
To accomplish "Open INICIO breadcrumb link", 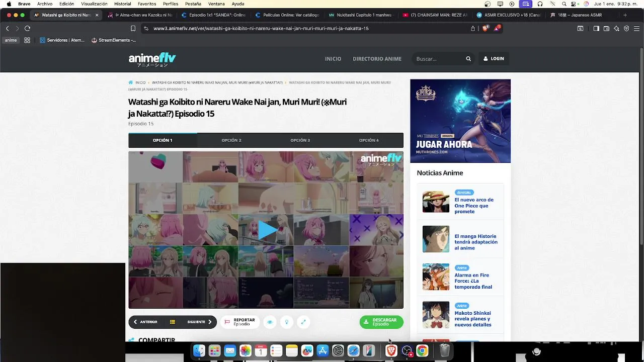I will 140,82.
